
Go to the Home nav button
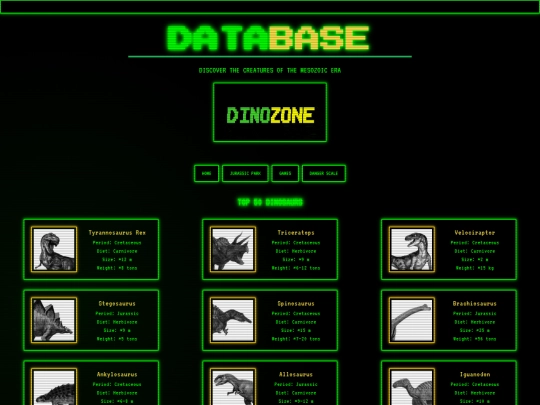point(206,174)
